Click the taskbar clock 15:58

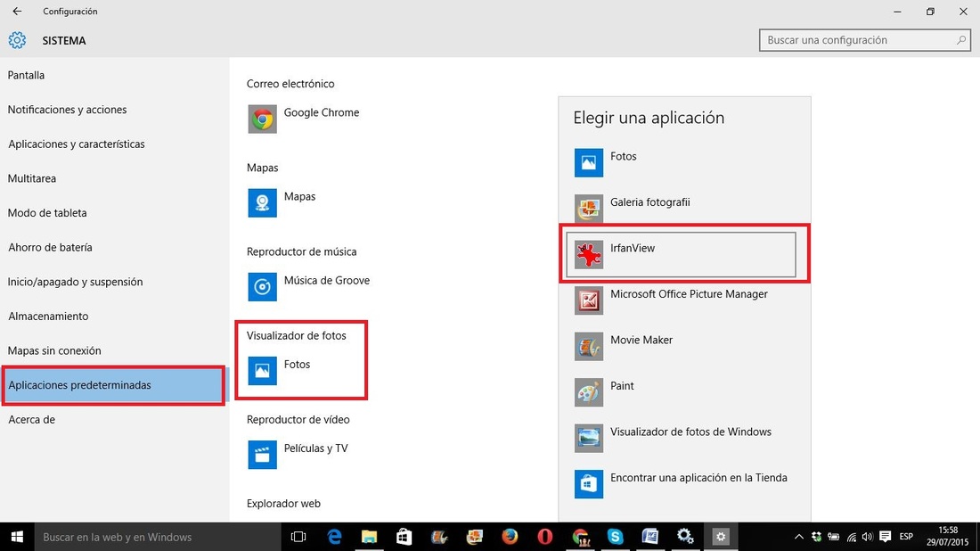point(948,537)
